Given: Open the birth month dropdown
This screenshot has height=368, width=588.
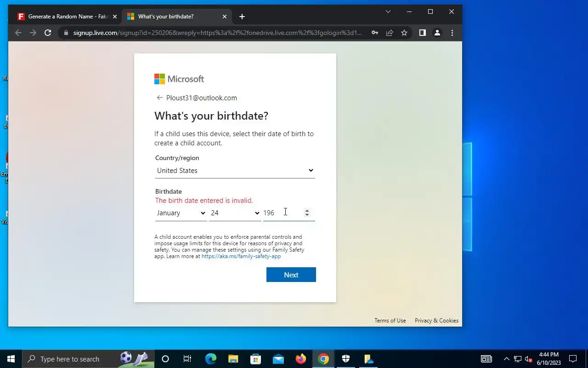Looking at the screenshot, I should [x=181, y=213].
